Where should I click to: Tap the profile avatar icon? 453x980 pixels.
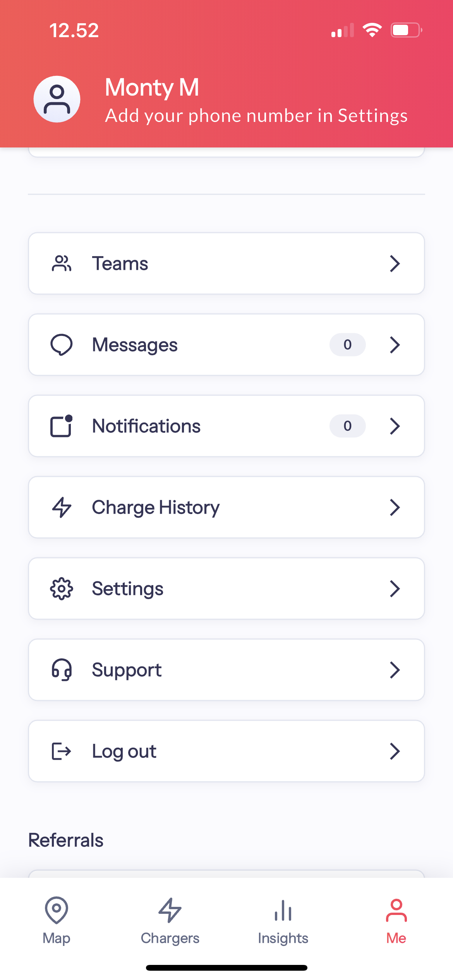coord(57,99)
